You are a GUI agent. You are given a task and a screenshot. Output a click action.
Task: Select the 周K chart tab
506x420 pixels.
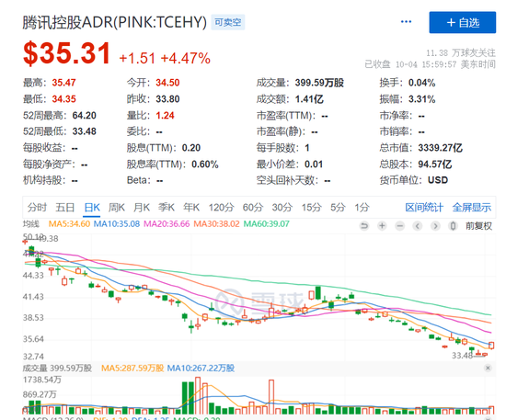(x=117, y=208)
